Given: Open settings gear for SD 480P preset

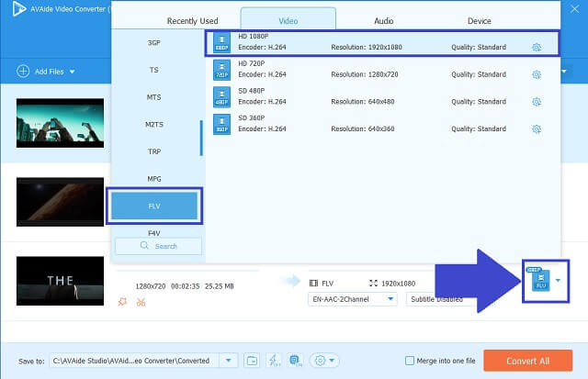Looking at the screenshot, I should [537, 102].
